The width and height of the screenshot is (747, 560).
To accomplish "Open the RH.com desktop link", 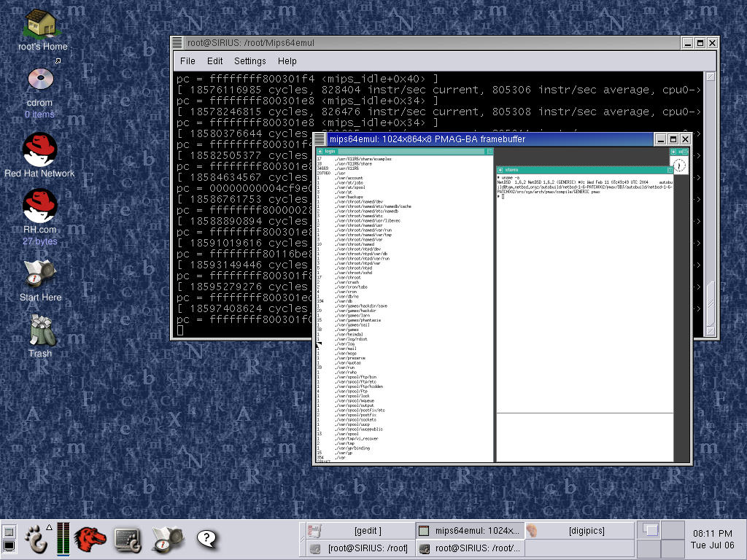I will (40, 206).
